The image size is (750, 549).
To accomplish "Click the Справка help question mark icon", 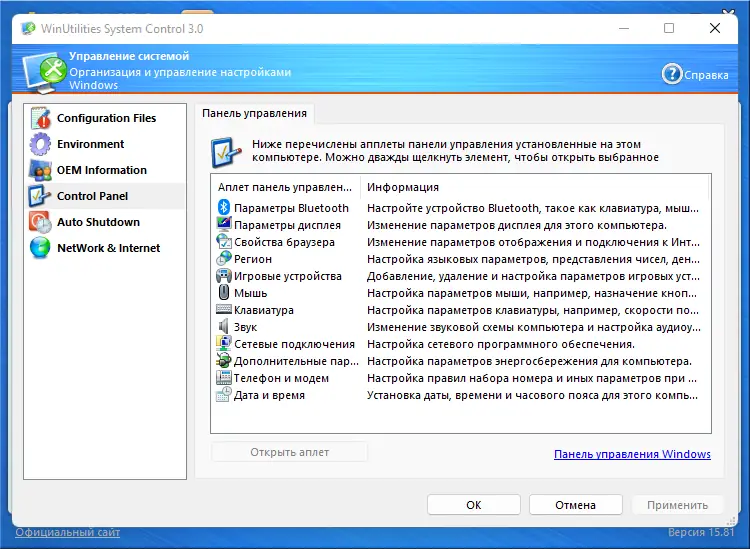I will [672, 74].
